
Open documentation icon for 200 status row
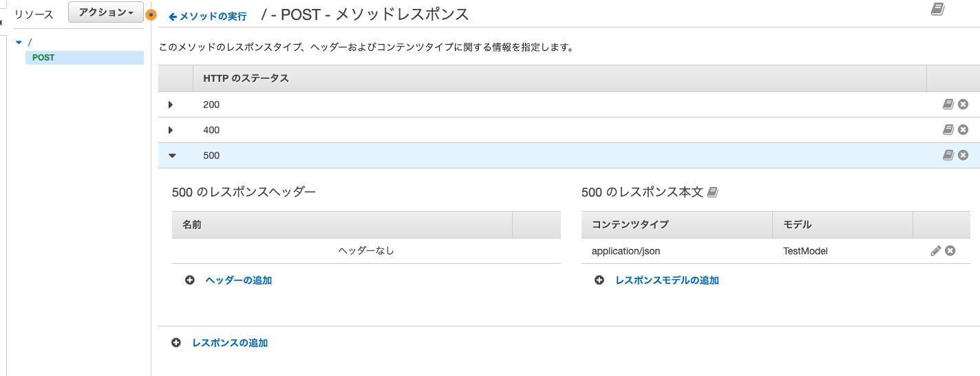948,104
